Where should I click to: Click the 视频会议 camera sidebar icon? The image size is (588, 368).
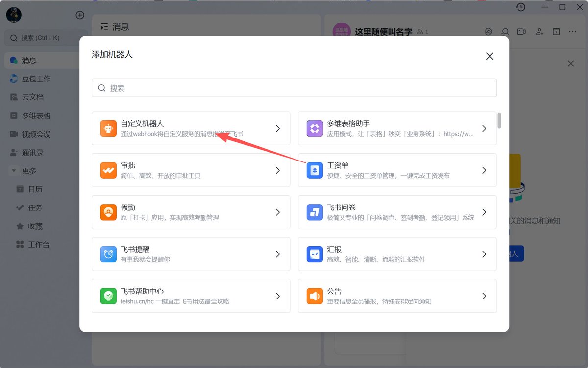tap(14, 134)
